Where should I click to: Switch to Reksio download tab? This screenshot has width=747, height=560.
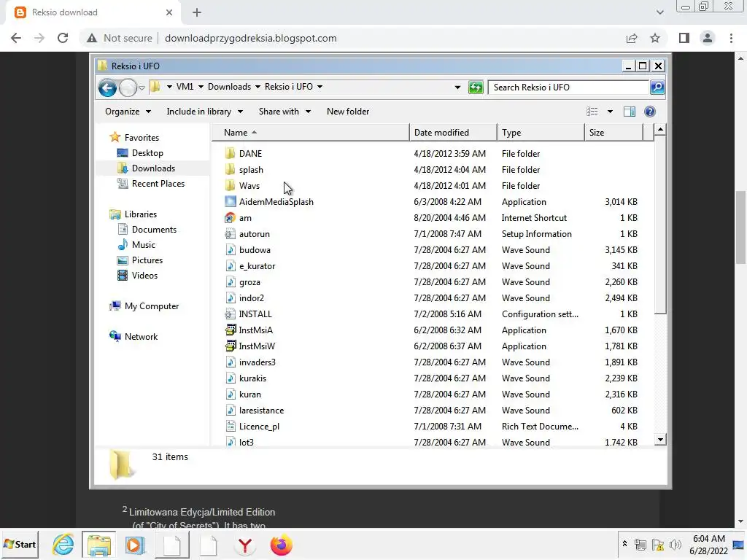[93, 12]
